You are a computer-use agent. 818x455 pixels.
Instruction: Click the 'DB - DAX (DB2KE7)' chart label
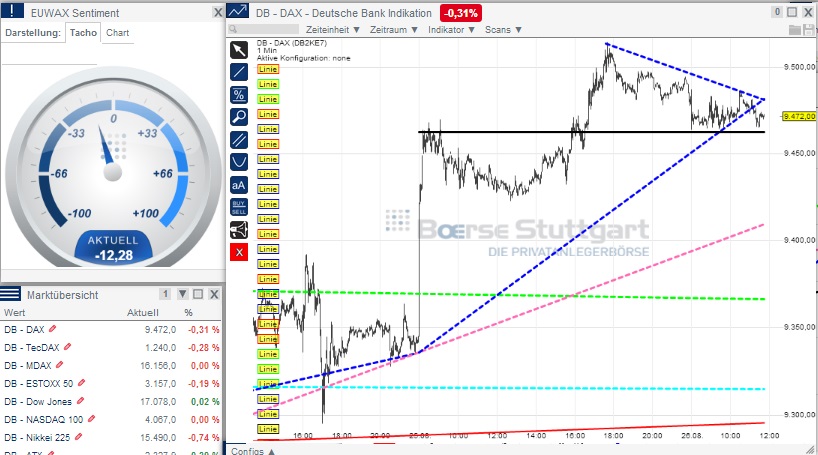292,43
